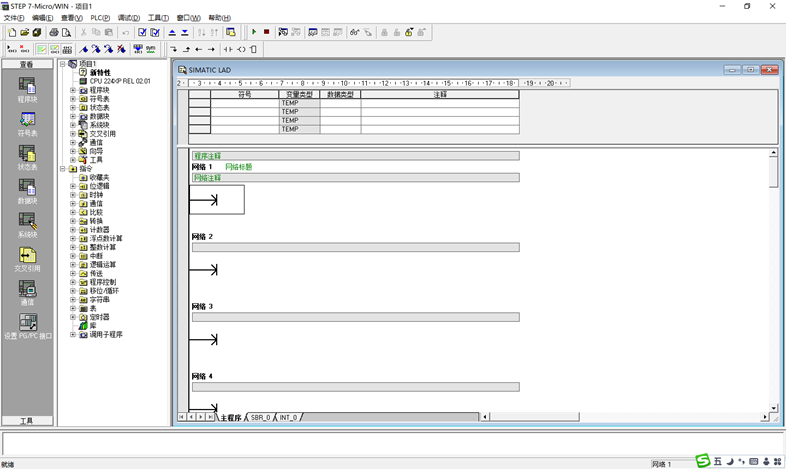Open the PLC(P) menu

click(x=100, y=18)
